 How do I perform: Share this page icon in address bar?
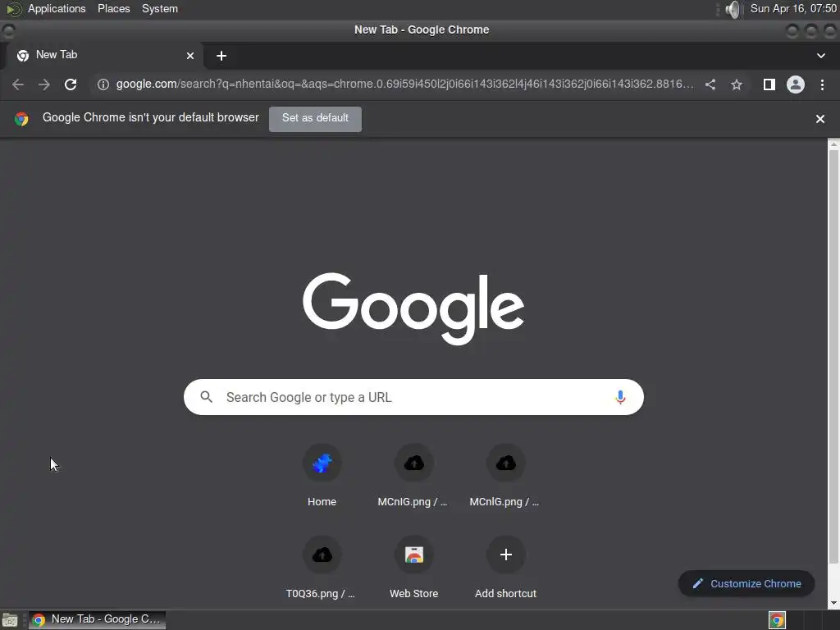coord(710,84)
